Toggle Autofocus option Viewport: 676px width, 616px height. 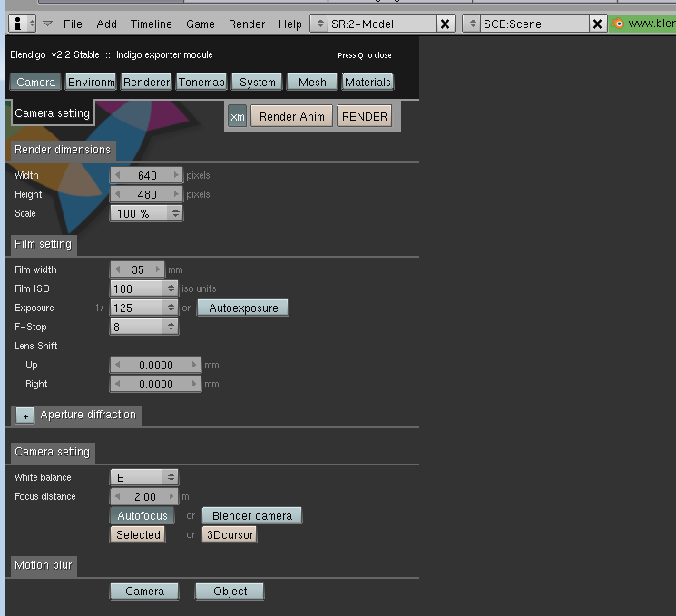tap(142, 515)
